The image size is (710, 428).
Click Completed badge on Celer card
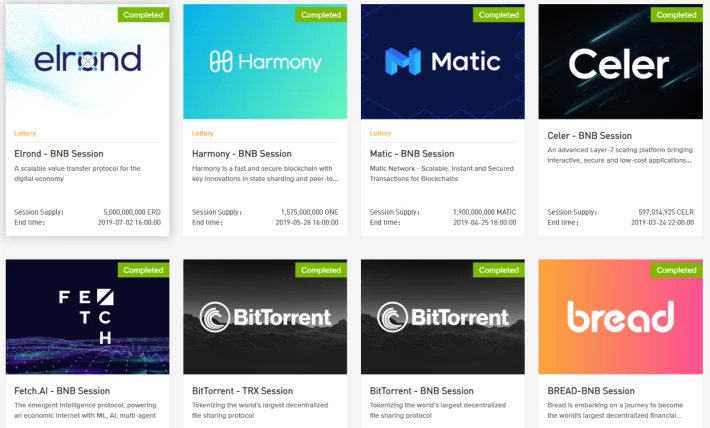point(676,15)
